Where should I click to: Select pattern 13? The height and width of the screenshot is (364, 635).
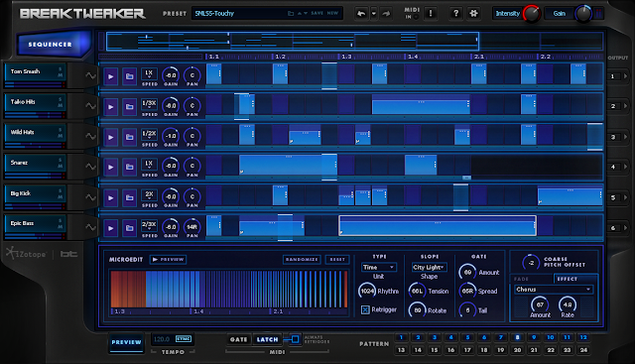(x=401, y=350)
